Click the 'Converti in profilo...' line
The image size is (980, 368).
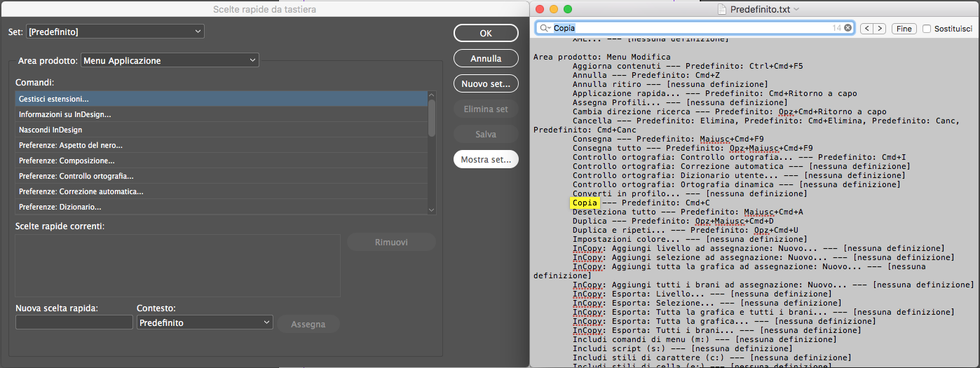pos(690,193)
